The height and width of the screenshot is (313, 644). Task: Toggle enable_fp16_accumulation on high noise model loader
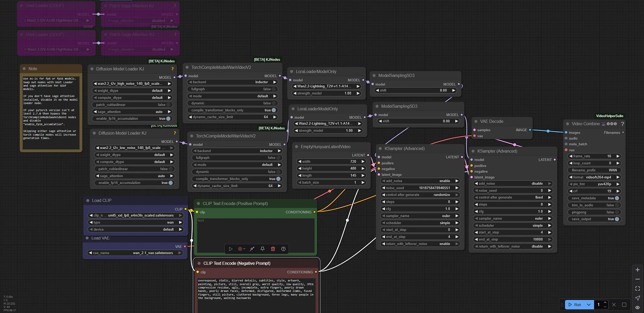pyautogui.click(x=168, y=119)
